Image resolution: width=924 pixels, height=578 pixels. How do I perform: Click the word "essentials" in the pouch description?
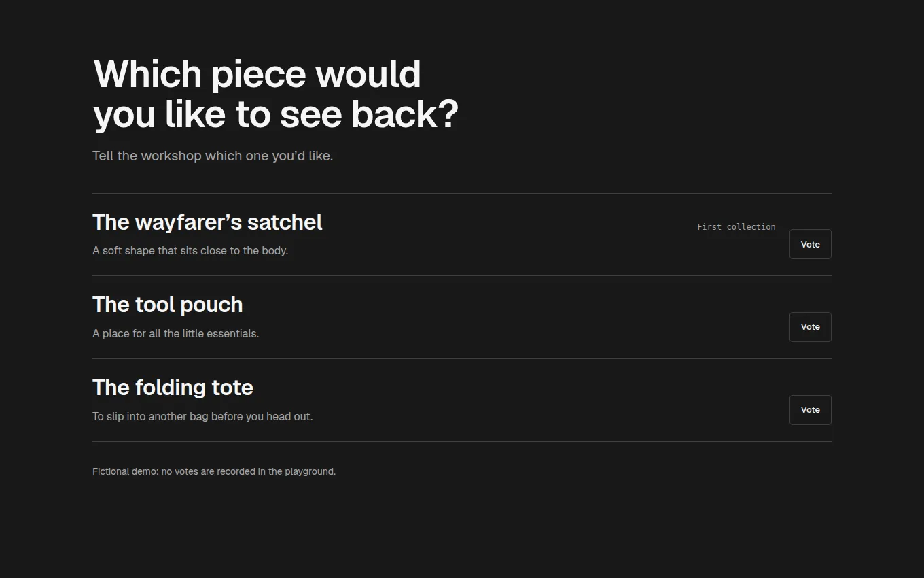click(232, 333)
